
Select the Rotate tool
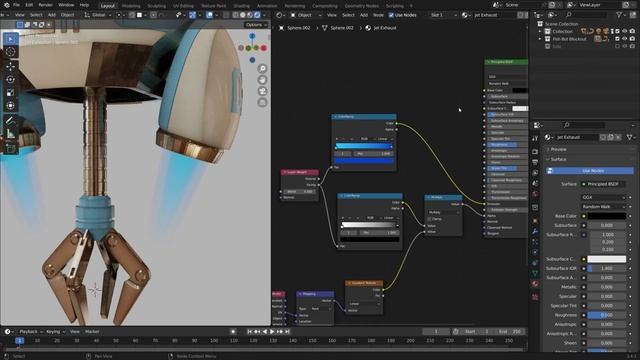point(11,79)
